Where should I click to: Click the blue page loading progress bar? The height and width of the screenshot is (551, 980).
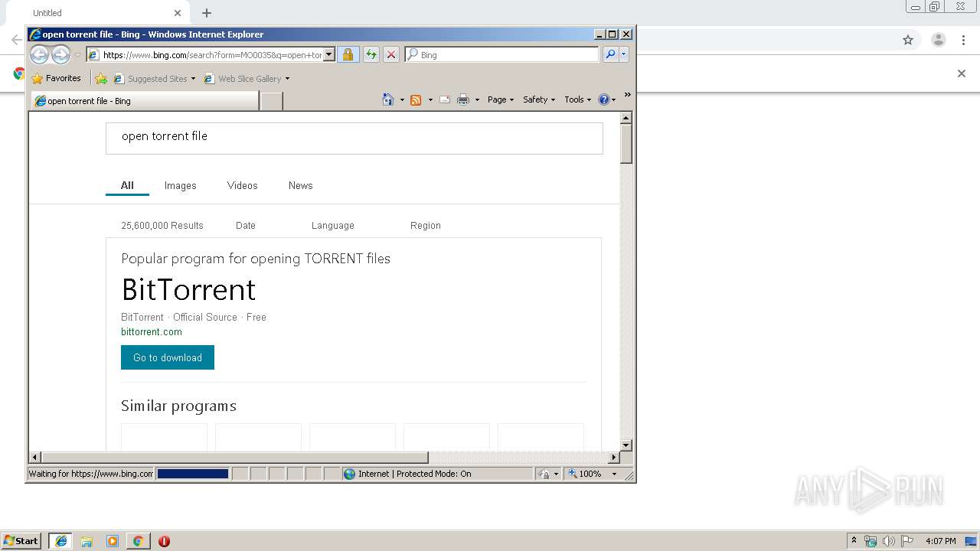pyautogui.click(x=193, y=474)
